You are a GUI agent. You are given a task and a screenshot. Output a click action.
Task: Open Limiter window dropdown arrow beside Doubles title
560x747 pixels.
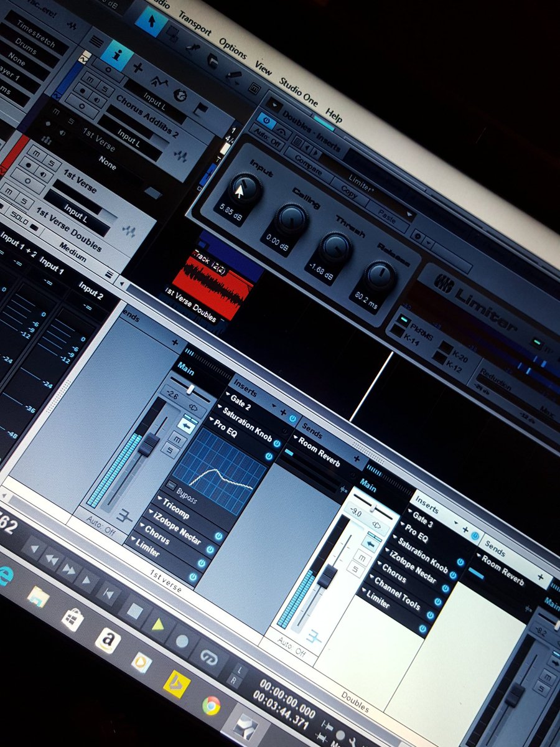click(275, 105)
